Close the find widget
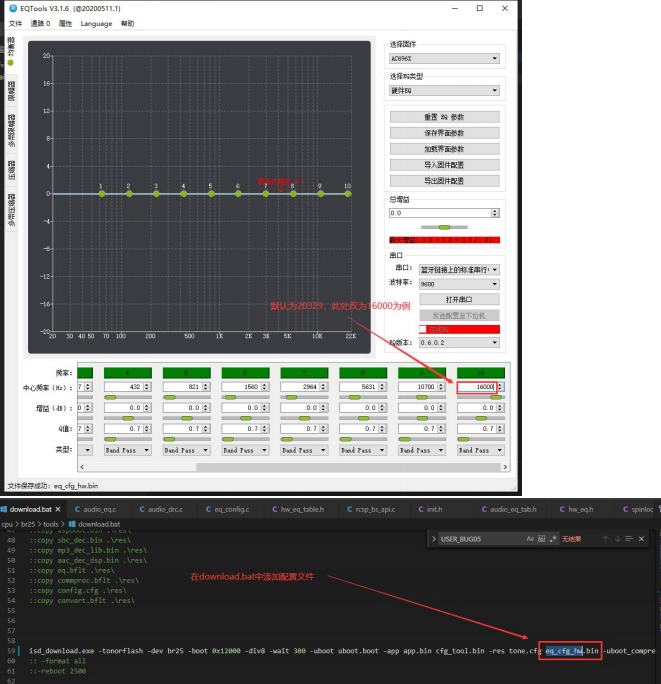 click(x=641, y=539)
